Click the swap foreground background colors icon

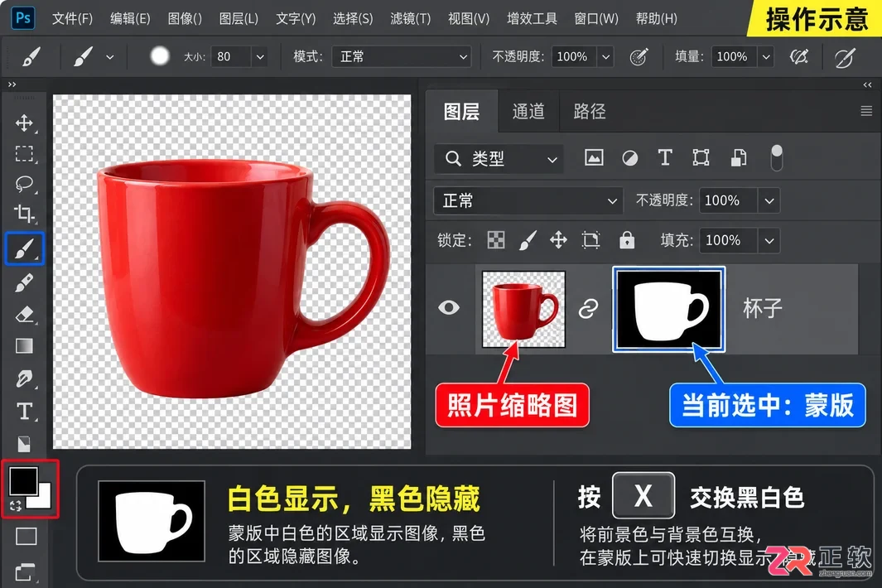pyautogui.click(x=15, y=506)
